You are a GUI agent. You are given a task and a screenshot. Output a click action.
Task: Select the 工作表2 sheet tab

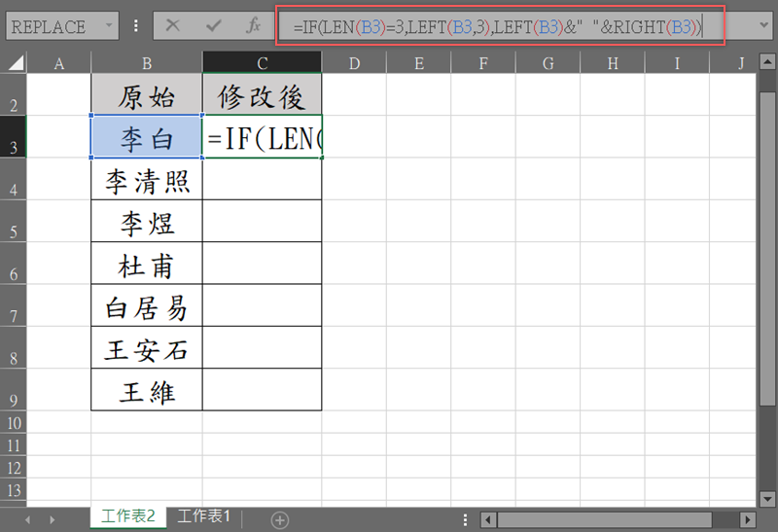point(128,516)
